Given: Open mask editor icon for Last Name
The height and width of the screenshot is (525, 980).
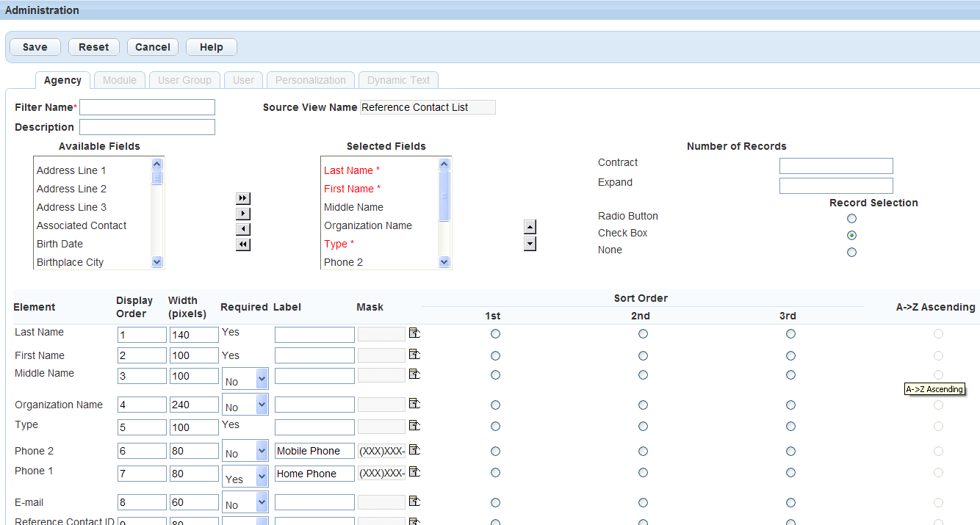Looking at the screenshot, I should [x=414, y=333].
